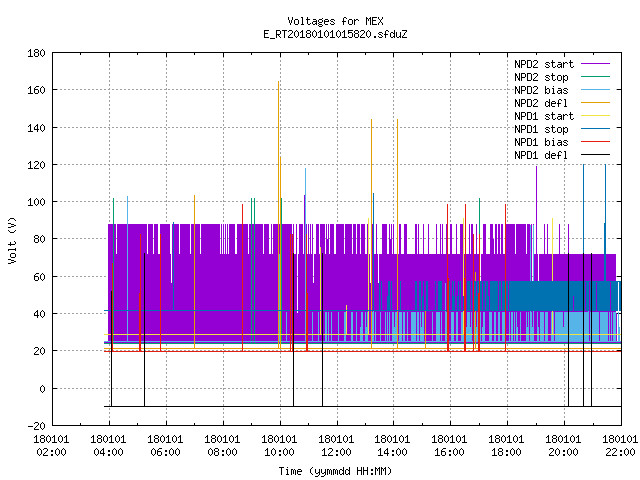Click the x-axis tick label 14:00

point(393,452)
